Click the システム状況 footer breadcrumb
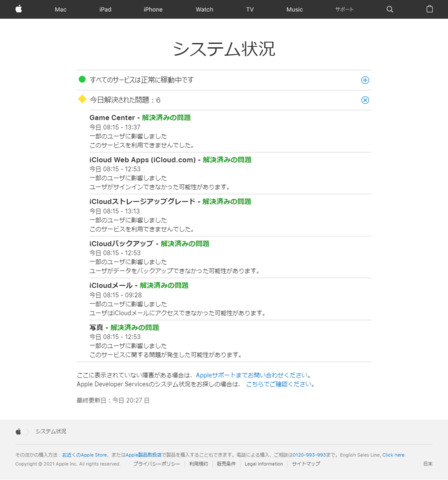This screenshot has width=448, height=480. click(x=51, y=431)
